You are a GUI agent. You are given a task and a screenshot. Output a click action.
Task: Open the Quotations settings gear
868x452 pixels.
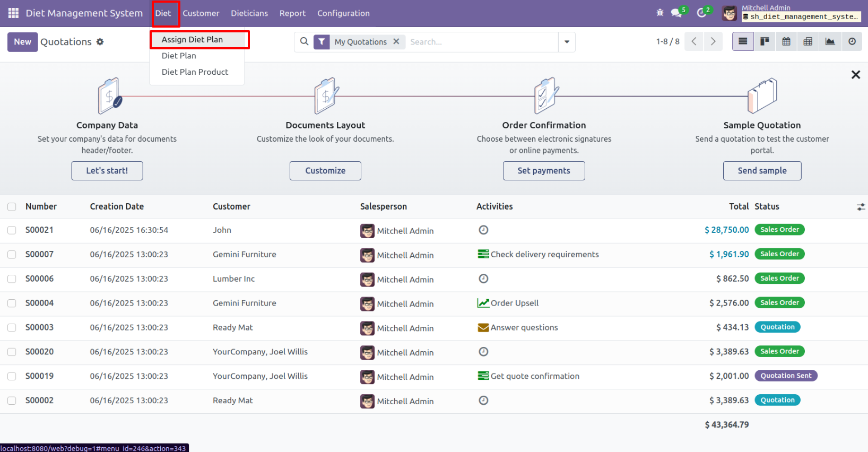(100, 42)
